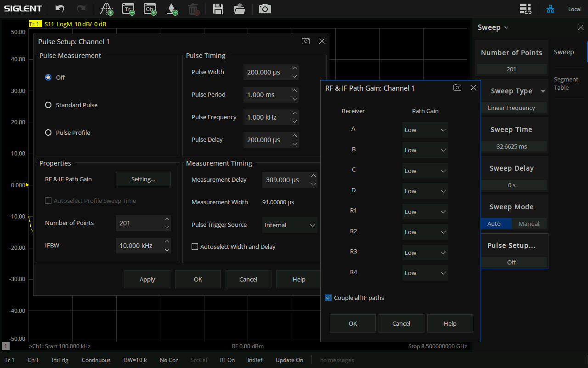Click the add marker icon in the toolbar

tap(172, 9)
